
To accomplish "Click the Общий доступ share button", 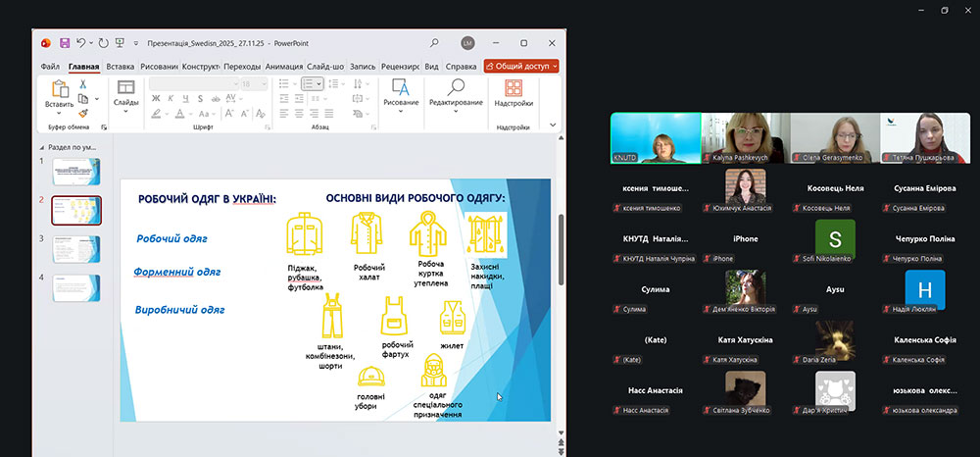I will point(521,67).
